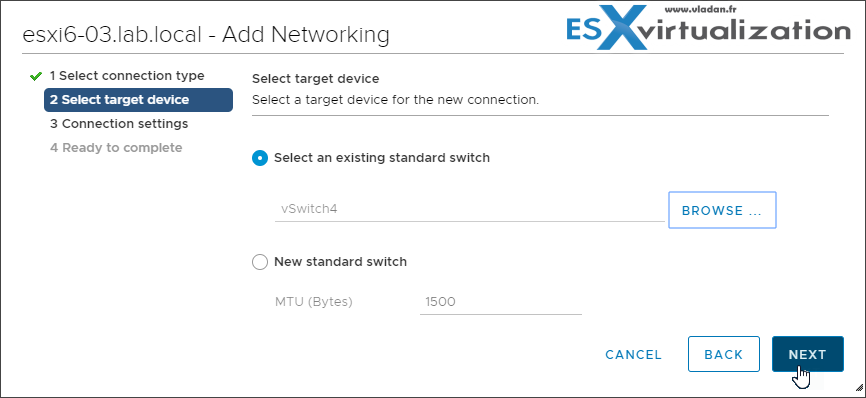Cancel the Add Networking wizard
Viewport: 866px width, 398px height.
[633, 354]
